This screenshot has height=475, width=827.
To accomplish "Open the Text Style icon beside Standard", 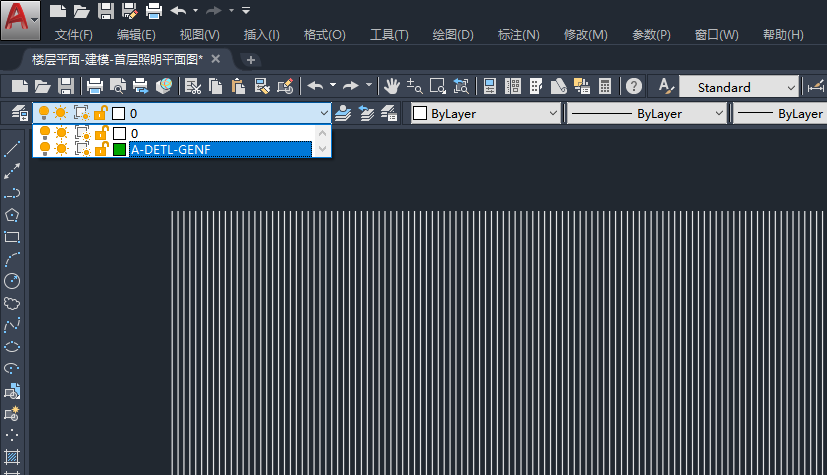I will 666,86.
